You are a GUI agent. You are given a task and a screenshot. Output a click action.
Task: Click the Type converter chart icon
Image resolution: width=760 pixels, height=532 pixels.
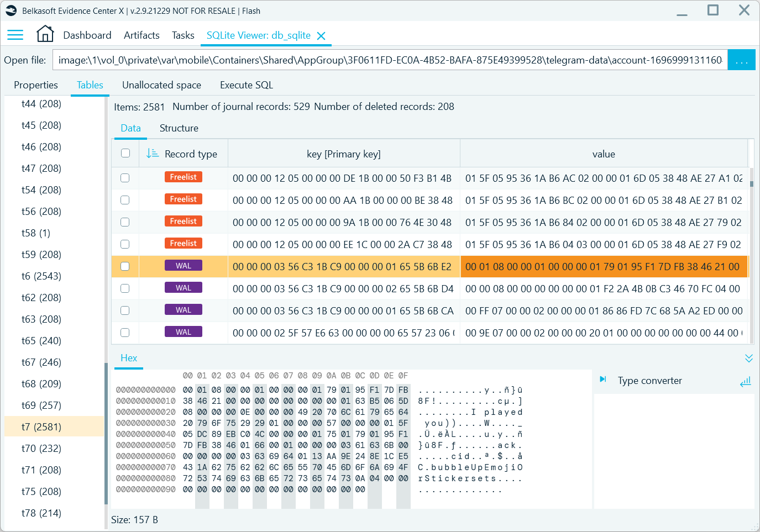745,381
